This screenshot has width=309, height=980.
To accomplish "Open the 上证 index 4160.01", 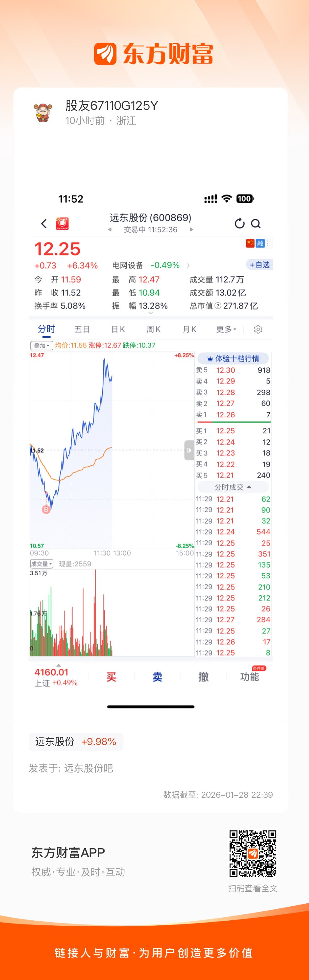I will click(x=56, y=677).
